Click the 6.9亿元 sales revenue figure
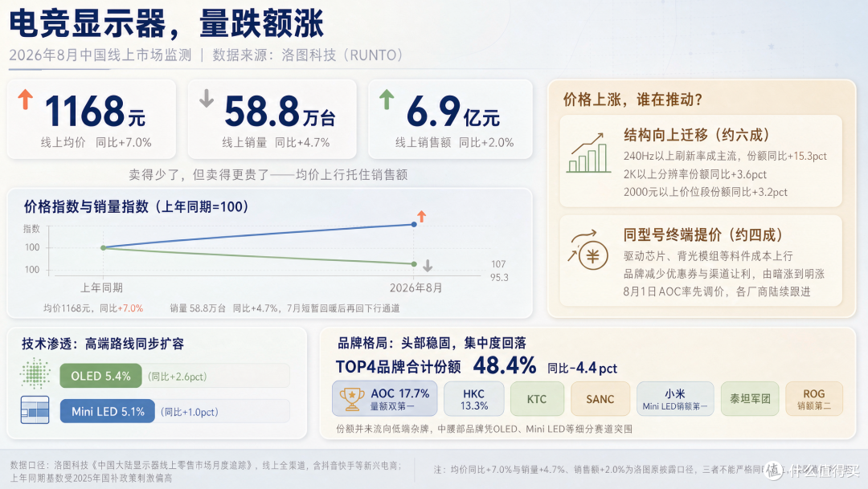Screen dimensions: 868x489 pyautogui.click(x=452, y=111)
